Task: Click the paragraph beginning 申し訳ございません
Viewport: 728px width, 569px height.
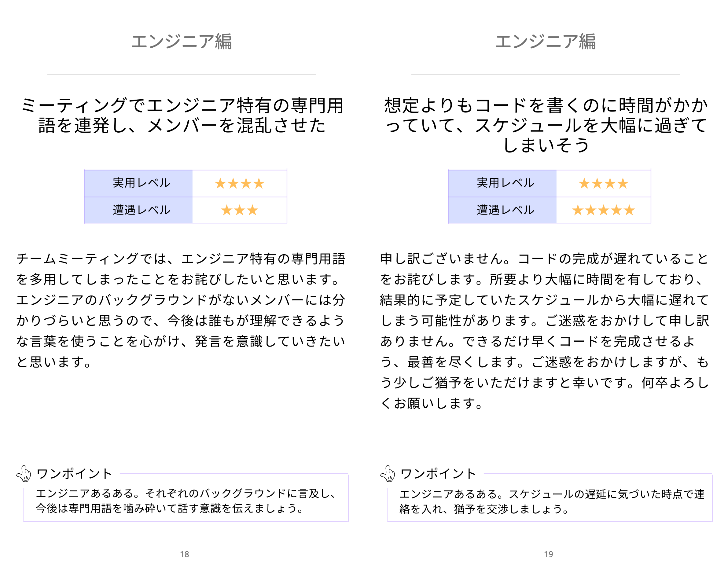Action: [x=545, y=331]
